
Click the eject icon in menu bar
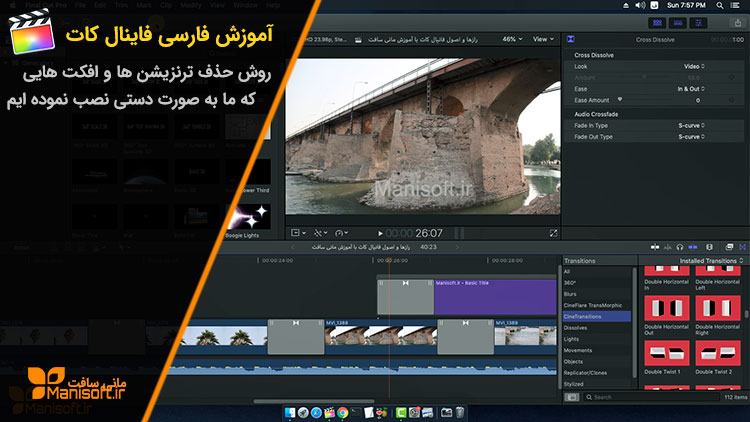click(x=626, y=5)
